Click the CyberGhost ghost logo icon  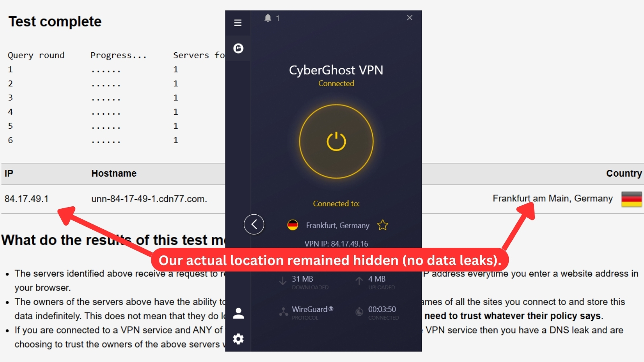point(238,49)
